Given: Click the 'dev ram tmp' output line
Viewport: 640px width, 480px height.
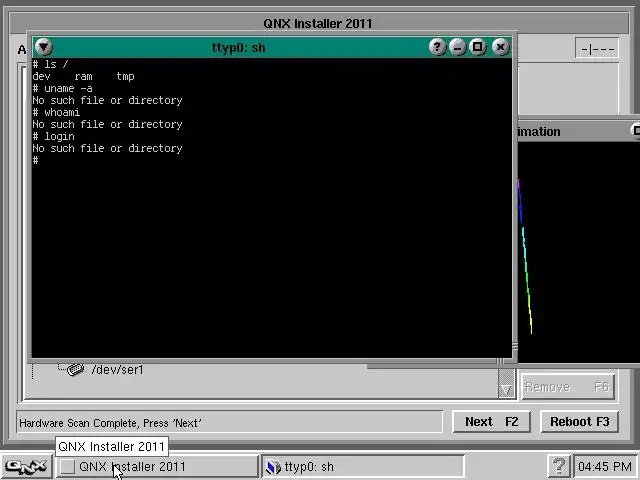Looking at the screenshot, I should tap(83, 76).
